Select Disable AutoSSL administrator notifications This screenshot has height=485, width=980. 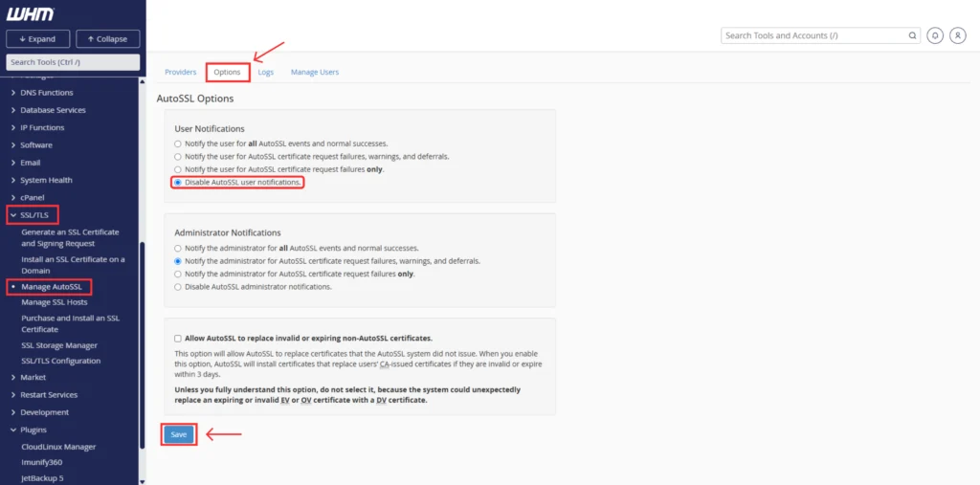tap(178, 287)
